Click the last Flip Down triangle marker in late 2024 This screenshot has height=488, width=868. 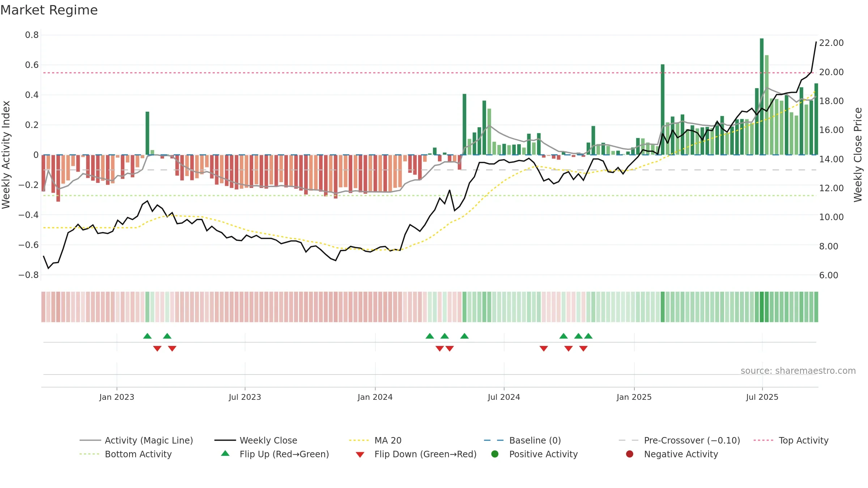click(x=583, y=348)
